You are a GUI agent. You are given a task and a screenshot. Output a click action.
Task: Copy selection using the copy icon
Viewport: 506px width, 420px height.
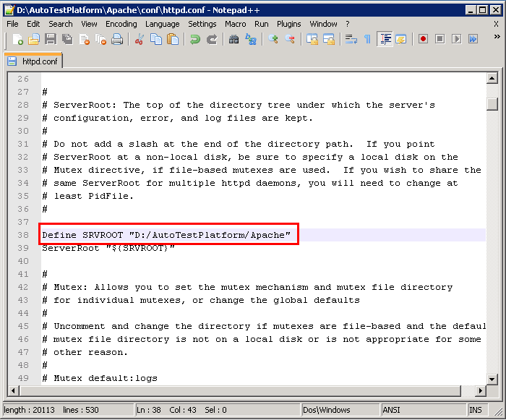click(156, 39)
